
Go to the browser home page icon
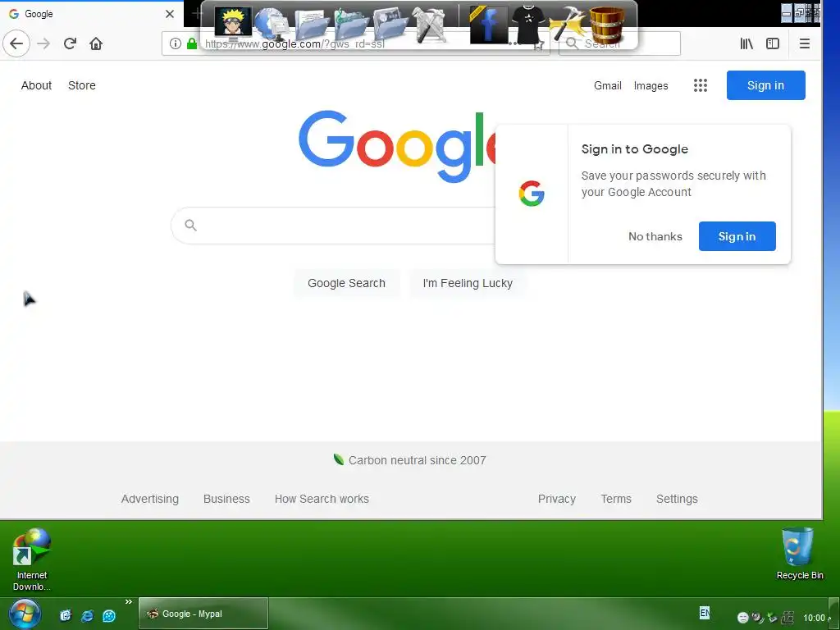pos(96,43)
